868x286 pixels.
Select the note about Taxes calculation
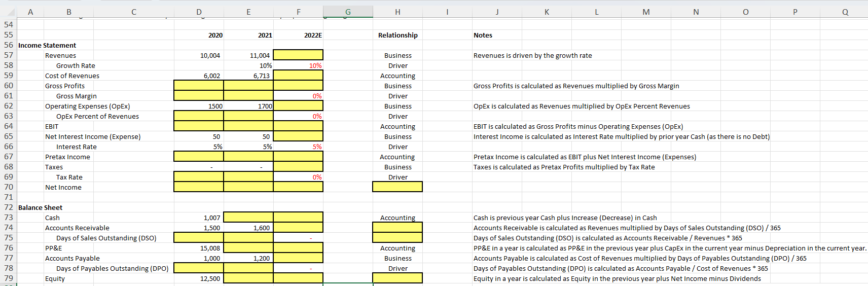click(564, 167)
